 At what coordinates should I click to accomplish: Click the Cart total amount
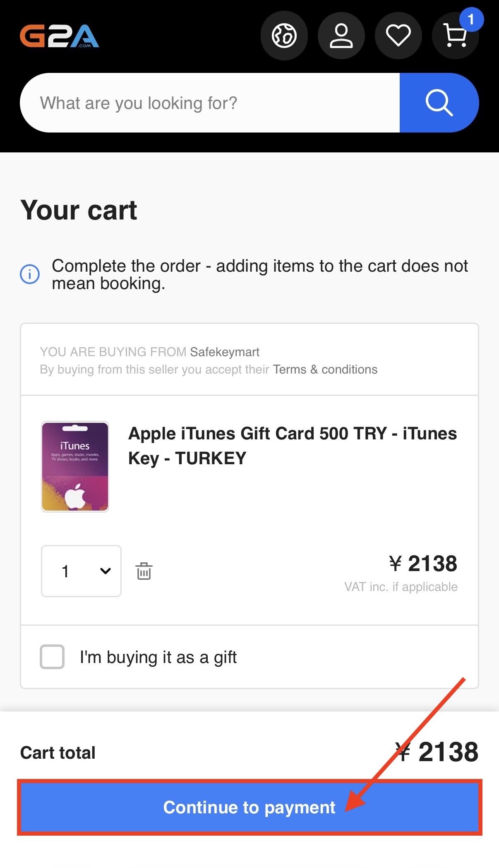coord(437,752)
